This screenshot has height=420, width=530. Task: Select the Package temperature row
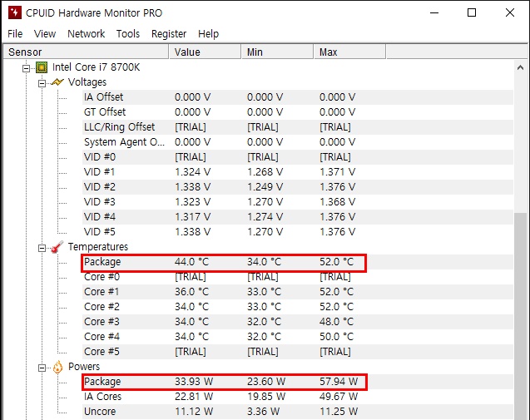298,262
